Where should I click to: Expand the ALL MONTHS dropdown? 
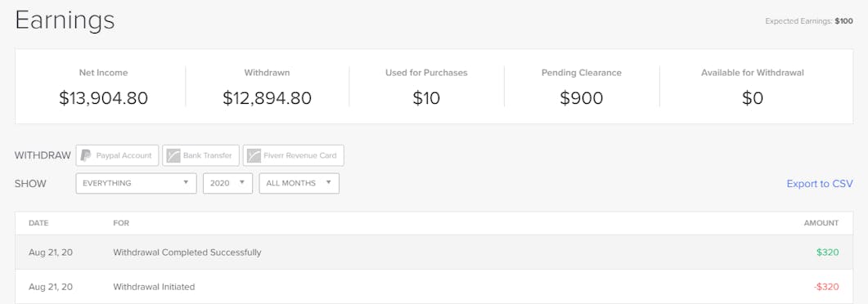pyautogui.click(x=299, y=184)
